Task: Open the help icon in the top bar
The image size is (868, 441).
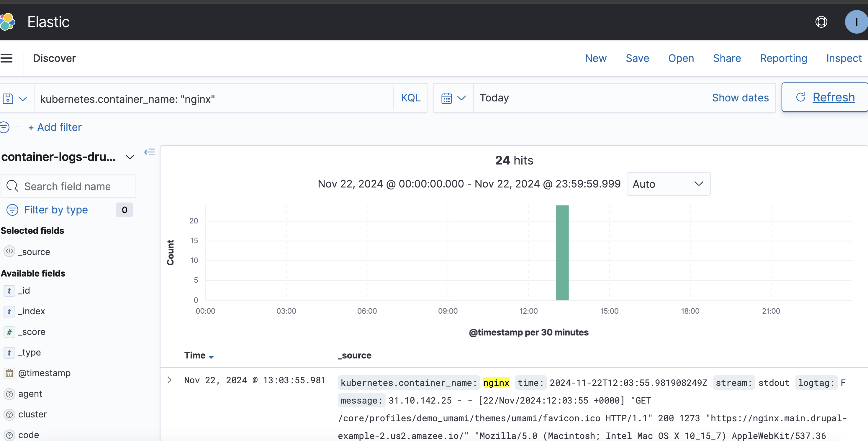Action: 821,22
